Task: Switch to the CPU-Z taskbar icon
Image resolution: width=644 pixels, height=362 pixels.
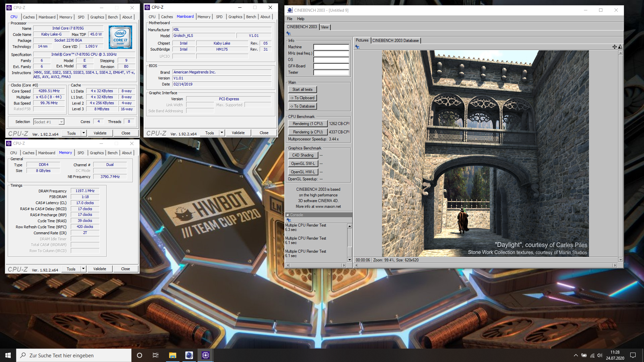Action: 206,355
